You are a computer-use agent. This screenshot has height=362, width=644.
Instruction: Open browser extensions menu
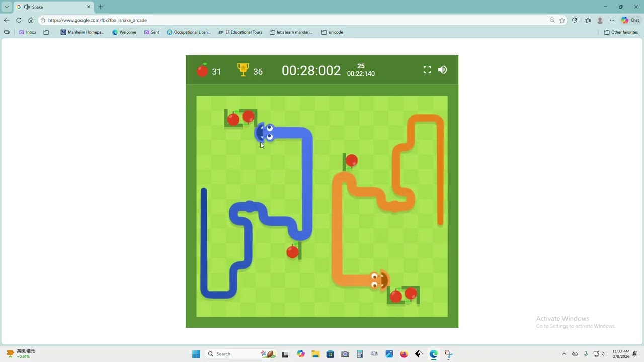pos(575,20)
